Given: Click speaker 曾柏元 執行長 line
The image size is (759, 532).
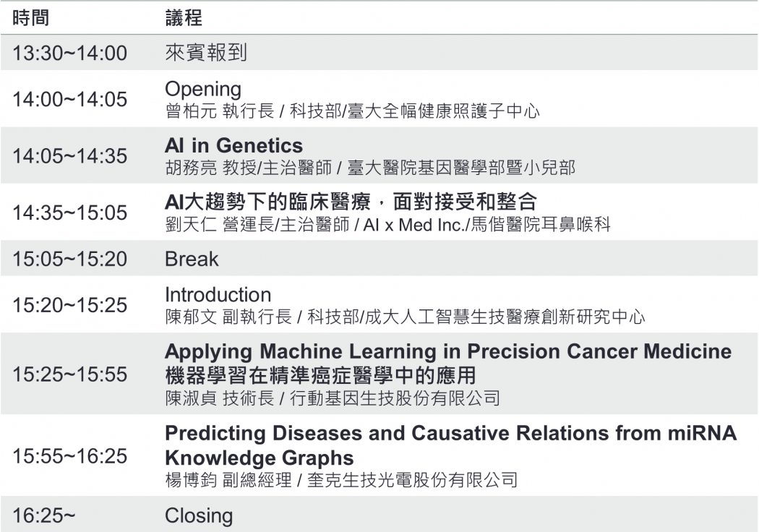Looking at the screenshot, I should click(353, 111).
